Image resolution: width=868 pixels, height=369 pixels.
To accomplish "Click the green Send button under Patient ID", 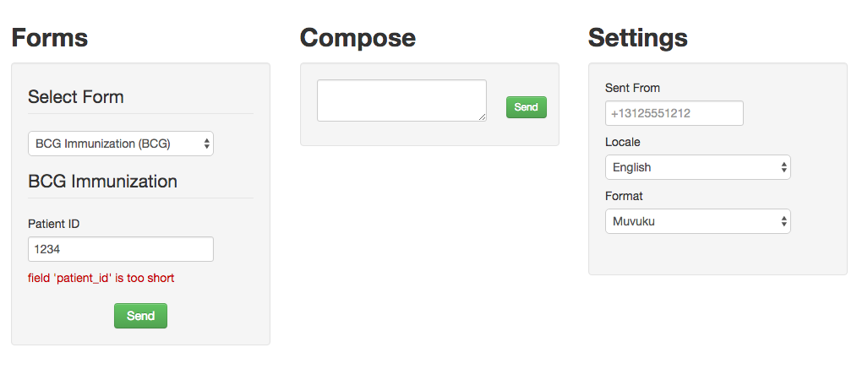I will coord(140,316).
